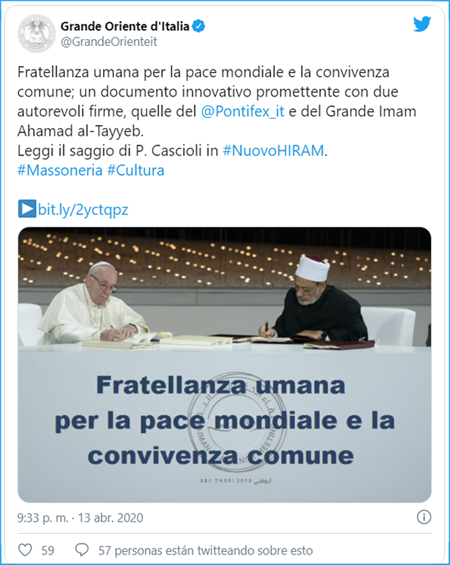Open the Fratellanza umana photo card
This screenshot has height=565, width=450.
224,365
